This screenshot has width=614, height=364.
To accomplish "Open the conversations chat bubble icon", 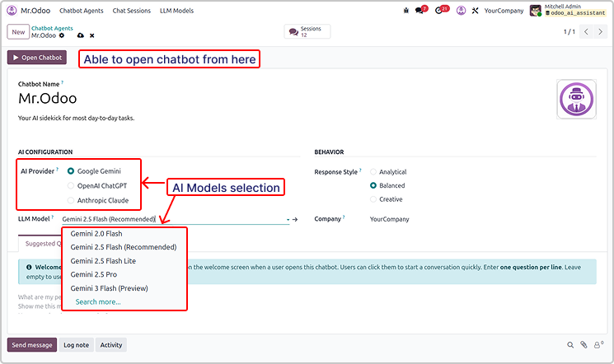I will [421, 11].
